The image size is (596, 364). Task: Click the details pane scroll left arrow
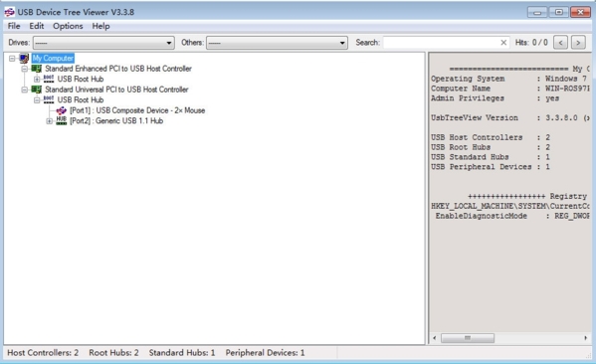tap(435, 338)
